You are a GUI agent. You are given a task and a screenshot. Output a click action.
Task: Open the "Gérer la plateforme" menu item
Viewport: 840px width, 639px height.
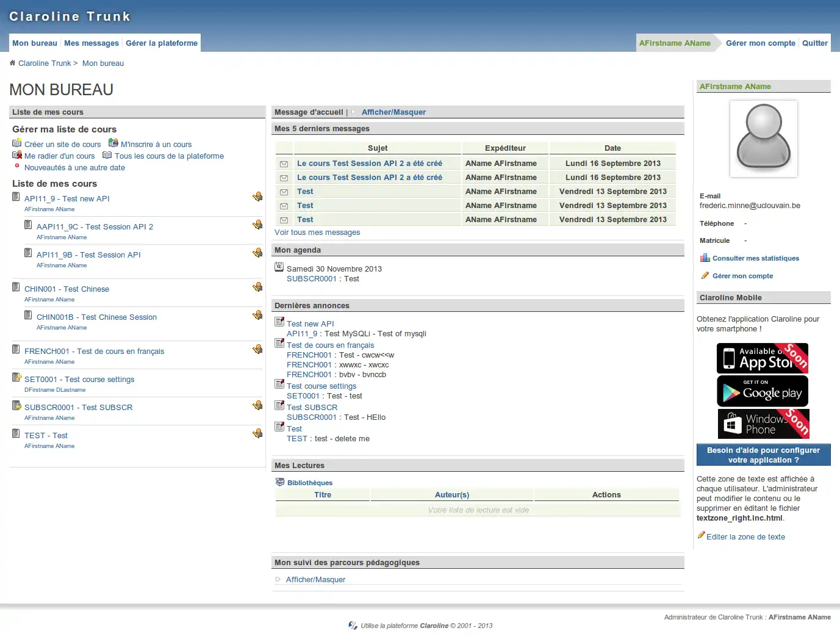[x=161, y=43]
